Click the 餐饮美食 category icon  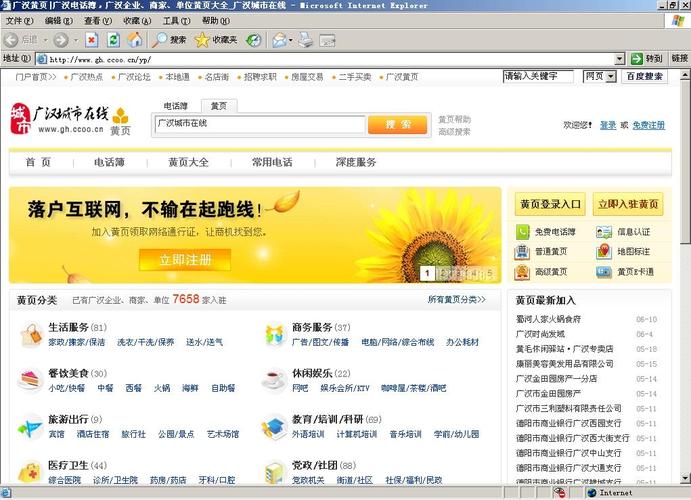pos(30,380)
